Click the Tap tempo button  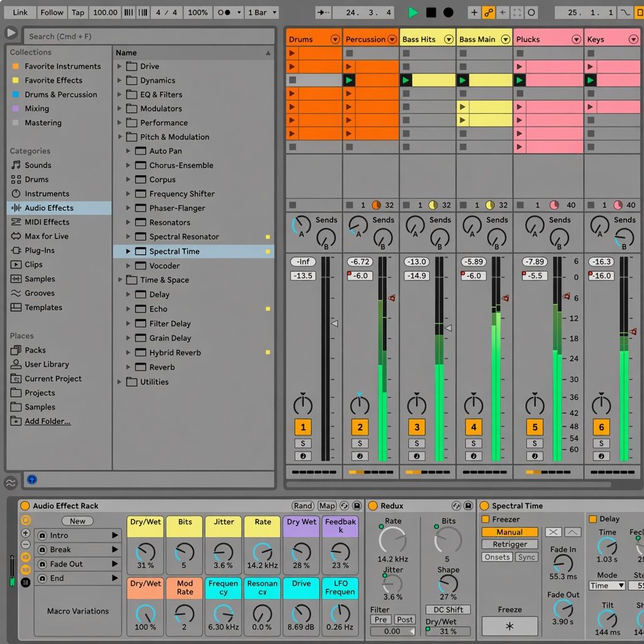click(77, 13)
